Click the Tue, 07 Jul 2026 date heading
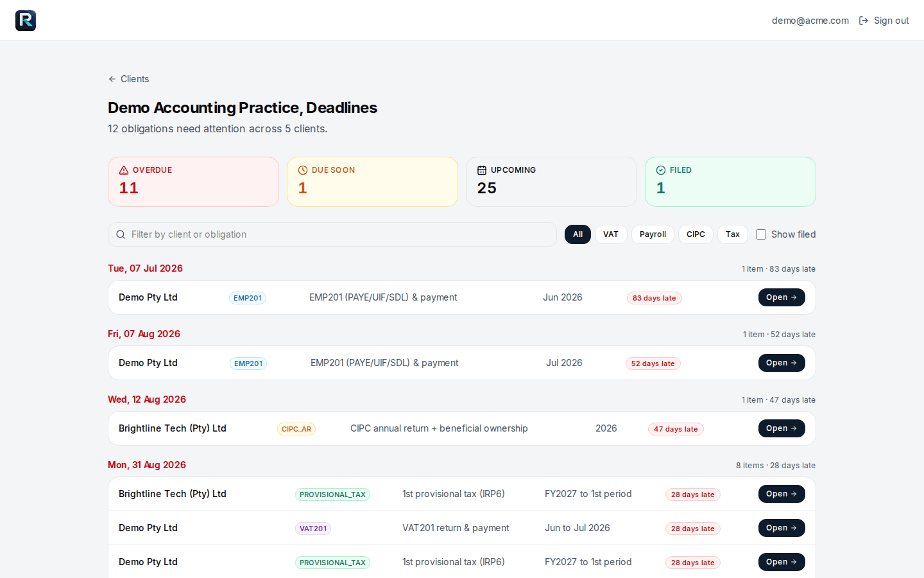Viewport: 924px width, 578px height. 145,268
